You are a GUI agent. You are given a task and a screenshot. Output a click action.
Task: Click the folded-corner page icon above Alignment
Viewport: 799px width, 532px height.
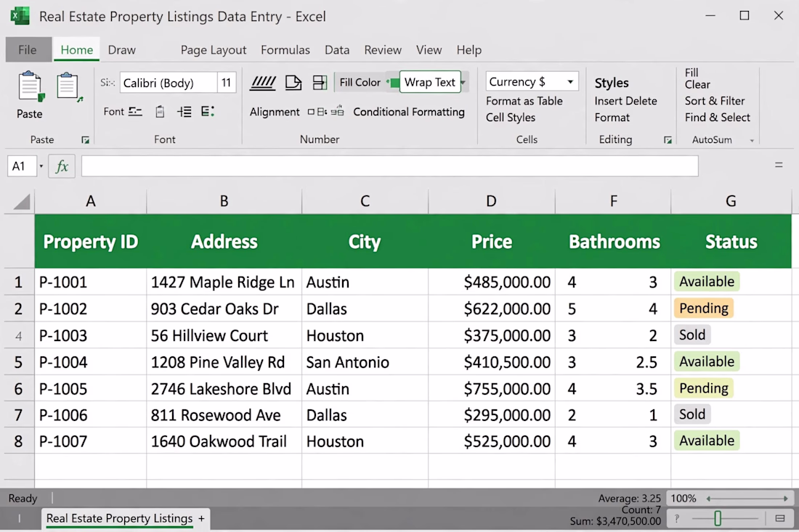(x=293, y=83)
